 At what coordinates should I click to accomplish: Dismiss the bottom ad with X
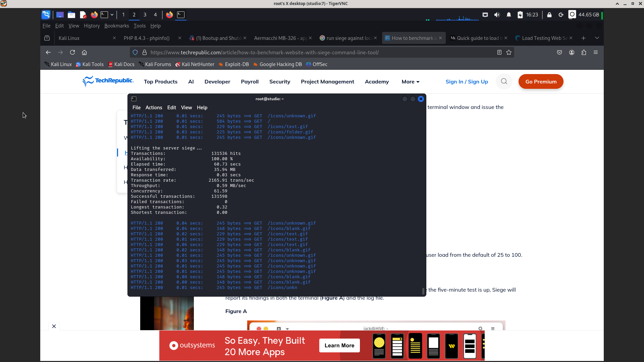[x=54, y=326]
